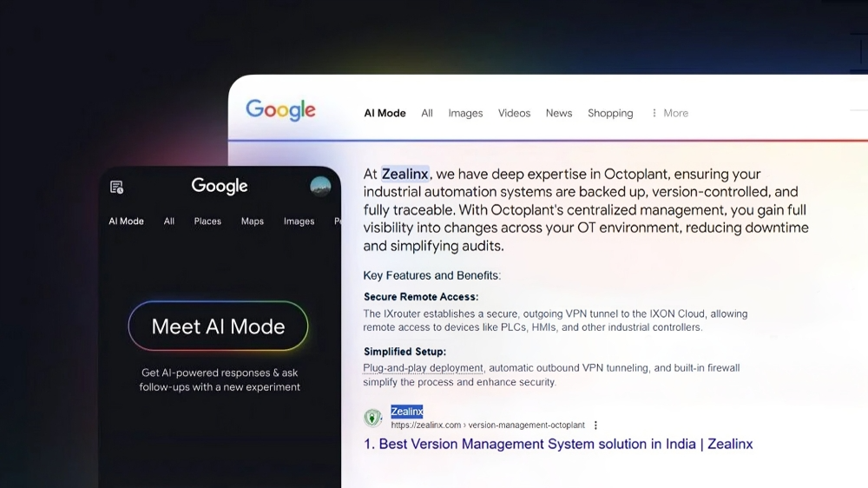Image resolution: width=868 pixels, height=488 pixels.
Task: Open Images tab in mobile panel
Action: (299, 221)
